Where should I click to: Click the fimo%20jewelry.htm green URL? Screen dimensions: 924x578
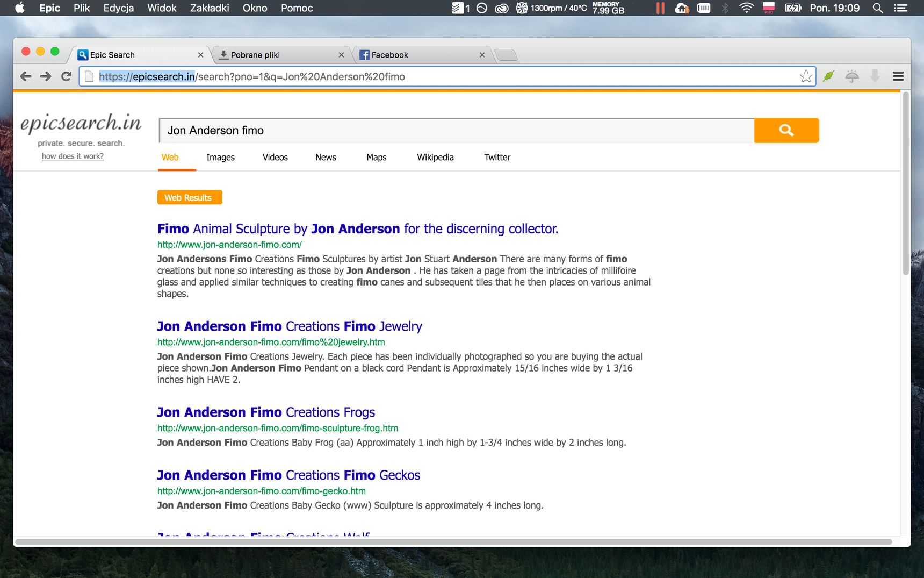(271, 342)
